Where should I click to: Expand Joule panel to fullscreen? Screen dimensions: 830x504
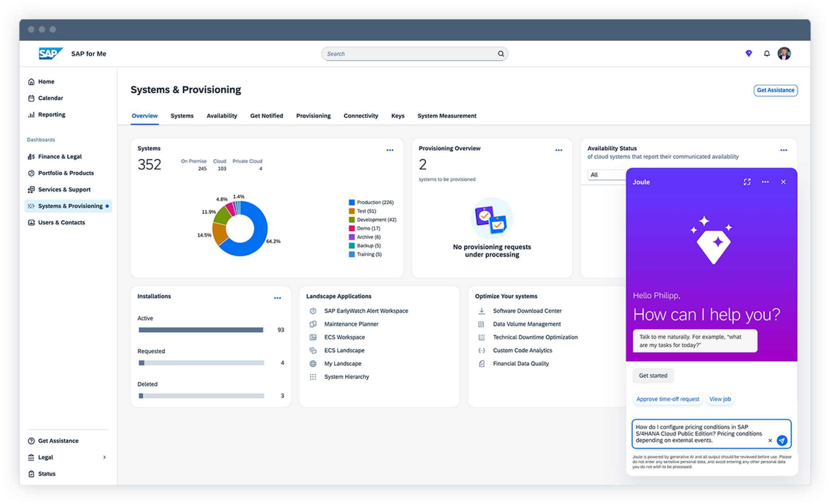pos(747,182)
